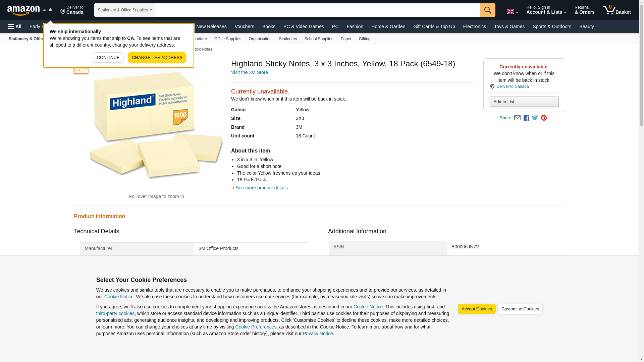Share the product on Twitter
Viewport: 644px width, 362px height.
click(535, 118)
